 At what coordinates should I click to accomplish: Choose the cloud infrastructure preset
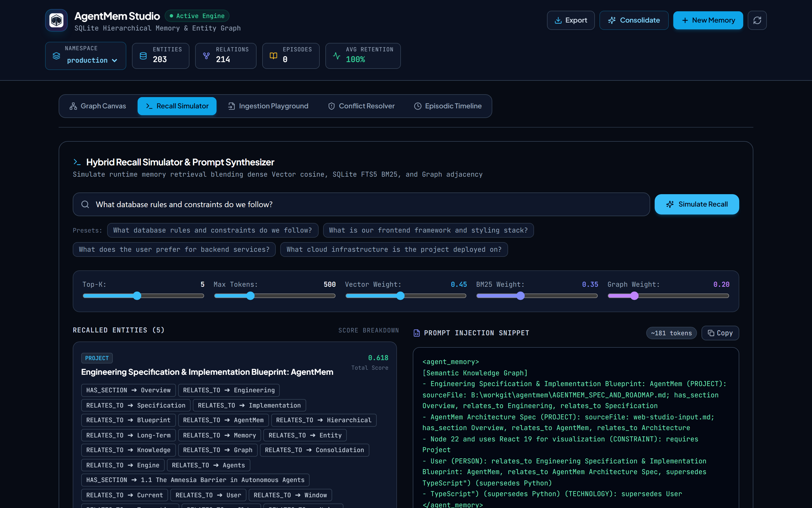[394, 249]
